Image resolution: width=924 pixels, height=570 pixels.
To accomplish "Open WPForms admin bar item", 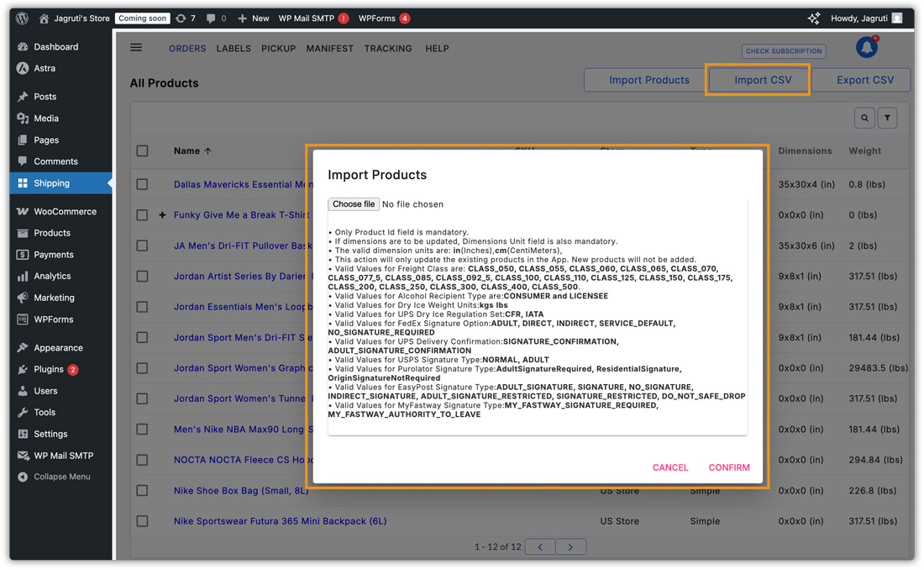I will coord(384,18).
